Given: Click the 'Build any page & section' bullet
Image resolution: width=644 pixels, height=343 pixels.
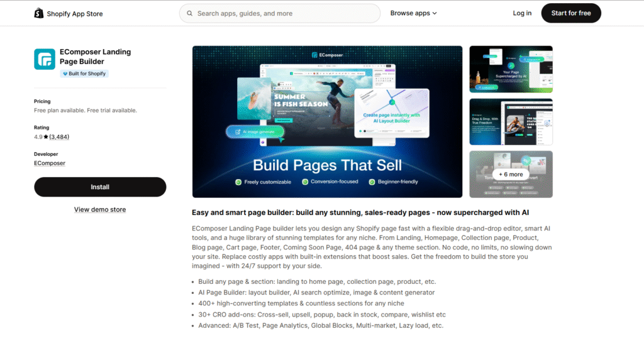Looking at the screenshot, I should point(317,282).
